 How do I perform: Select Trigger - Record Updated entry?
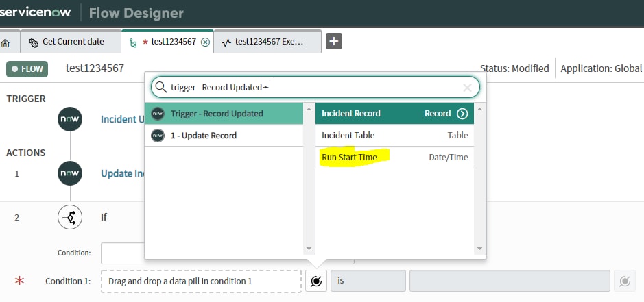(x=224, y=114)
